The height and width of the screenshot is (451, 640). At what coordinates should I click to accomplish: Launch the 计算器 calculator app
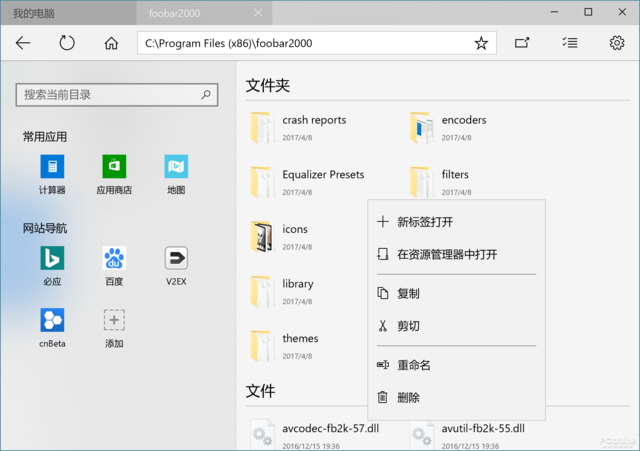tap(52, 174)
